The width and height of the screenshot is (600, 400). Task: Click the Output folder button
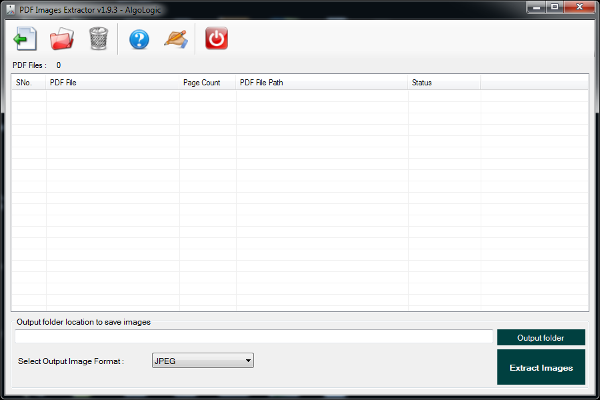point(541,338)
